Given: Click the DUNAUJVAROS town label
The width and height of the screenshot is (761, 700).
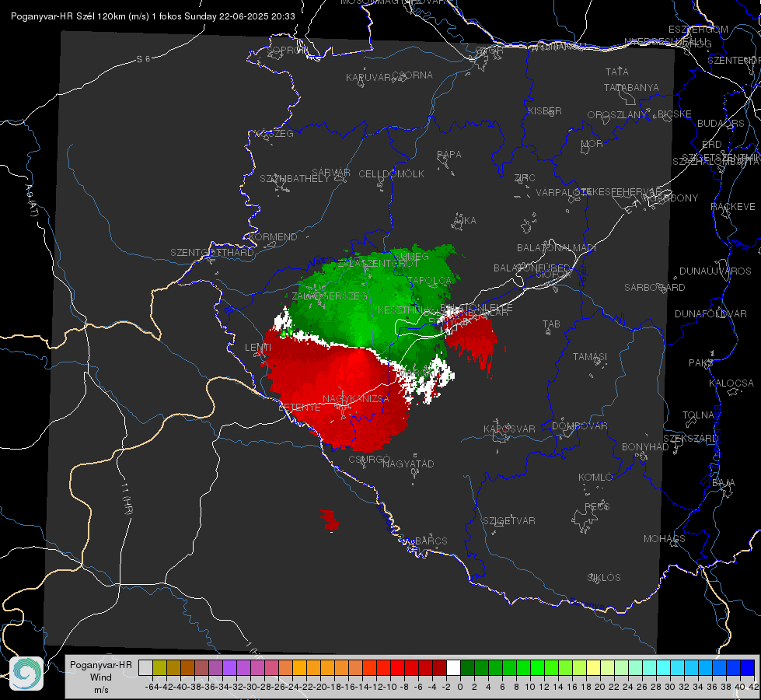Looking at the screenshot, I should click(x=715, y=271).
